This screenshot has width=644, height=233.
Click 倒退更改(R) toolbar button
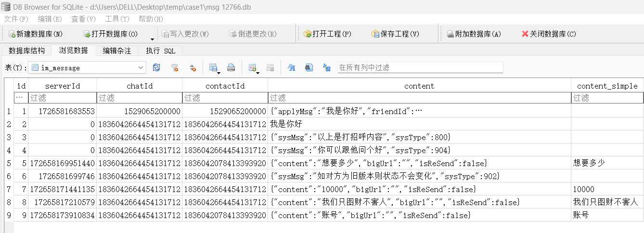tap(253, 34)
